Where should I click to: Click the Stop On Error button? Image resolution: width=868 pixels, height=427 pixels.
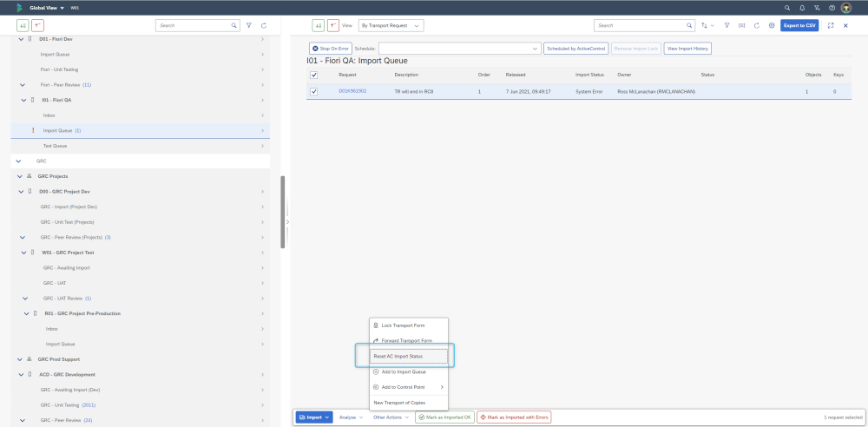[330, 49]
